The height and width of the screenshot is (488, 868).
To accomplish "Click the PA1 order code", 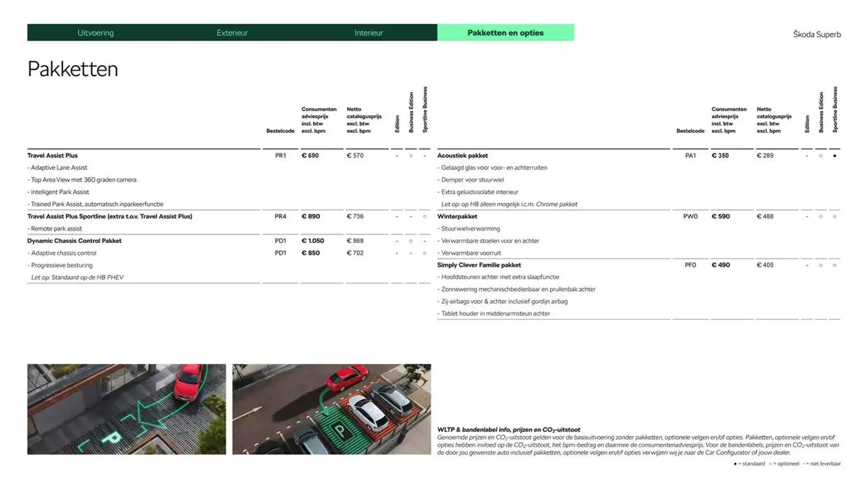I will [690, 155].
